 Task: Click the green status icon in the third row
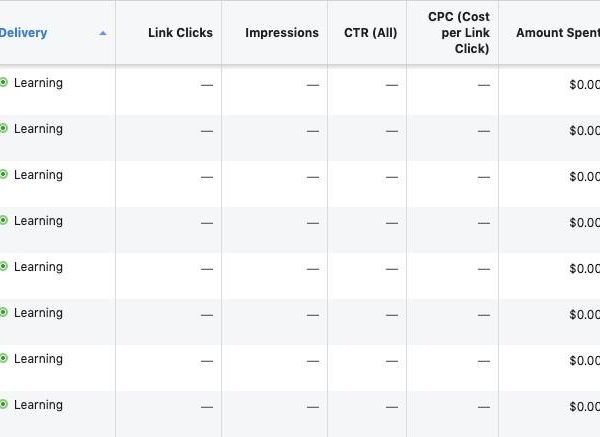click(x=3, y=175)
